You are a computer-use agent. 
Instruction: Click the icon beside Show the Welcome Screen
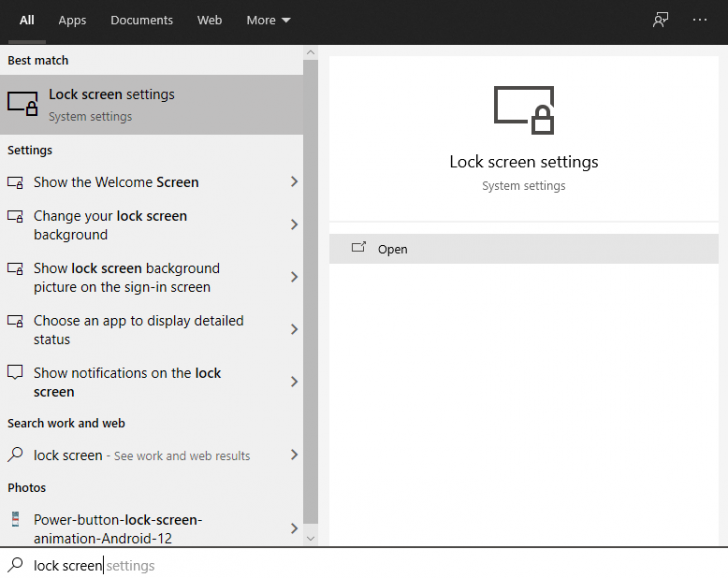click(15, 182)
